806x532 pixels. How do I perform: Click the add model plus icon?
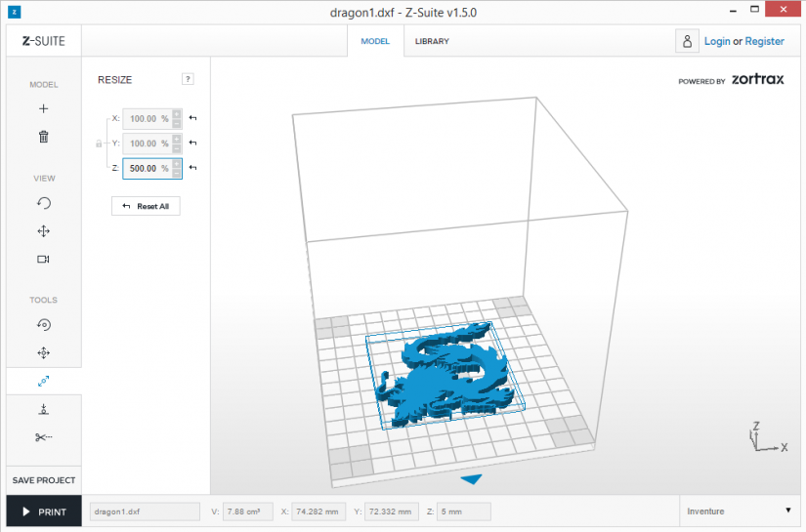click(x=44, y=109)
